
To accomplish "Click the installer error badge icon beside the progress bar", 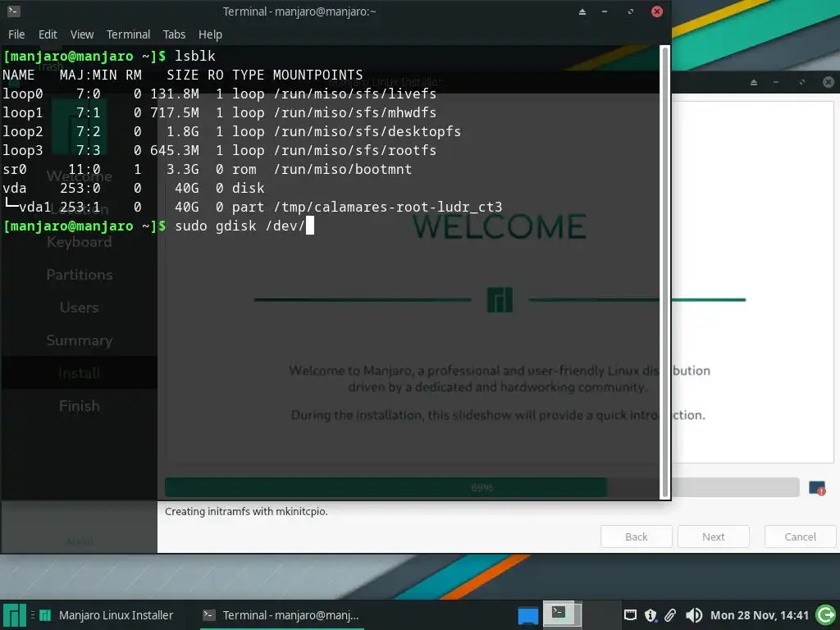I will point(817,488).
